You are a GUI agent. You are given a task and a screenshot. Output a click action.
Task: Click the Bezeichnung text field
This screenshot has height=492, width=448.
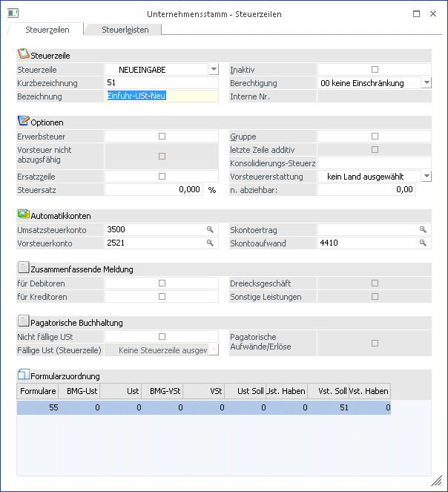[x=162, y=96]
